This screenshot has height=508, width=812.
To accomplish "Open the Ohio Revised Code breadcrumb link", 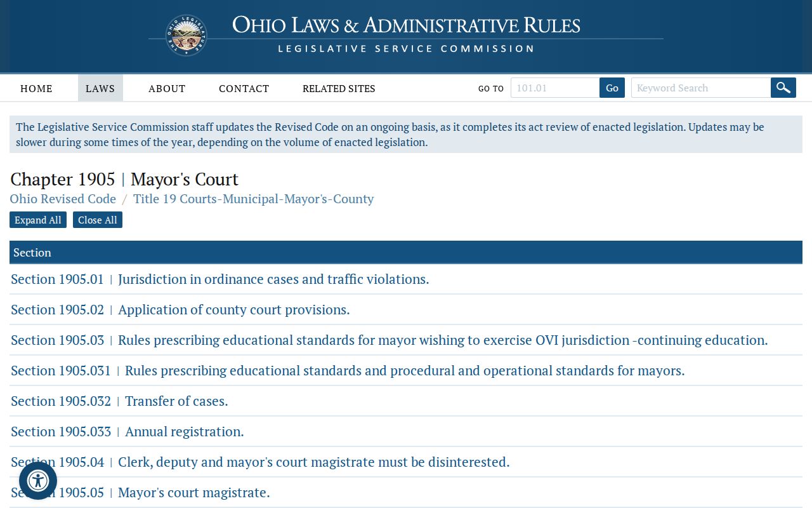I will pyautogui.click(x=63, y=199).
